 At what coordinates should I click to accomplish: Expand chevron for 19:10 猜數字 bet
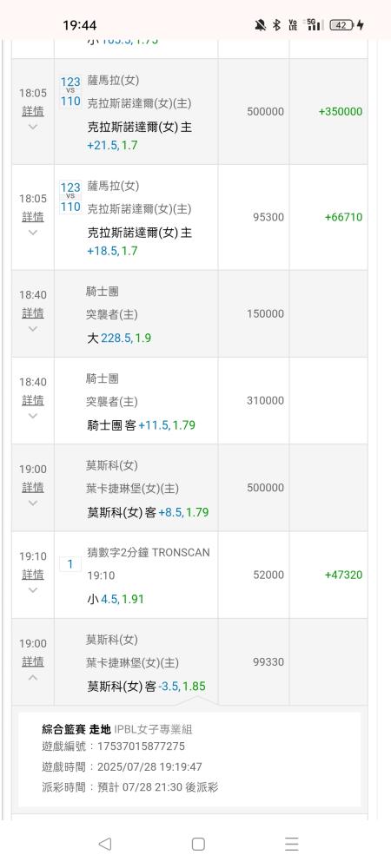click(33, 590)
